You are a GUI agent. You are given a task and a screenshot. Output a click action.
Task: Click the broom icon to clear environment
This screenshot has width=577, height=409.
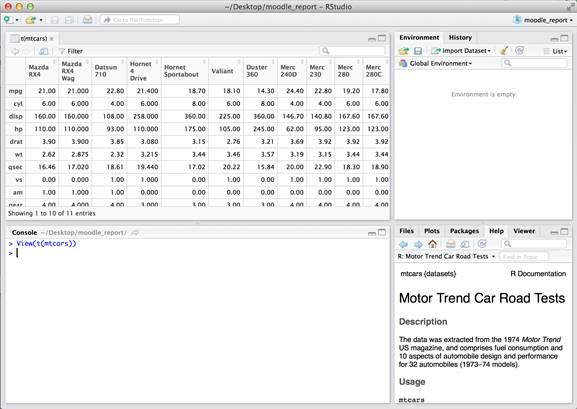(x=504, y=50)
